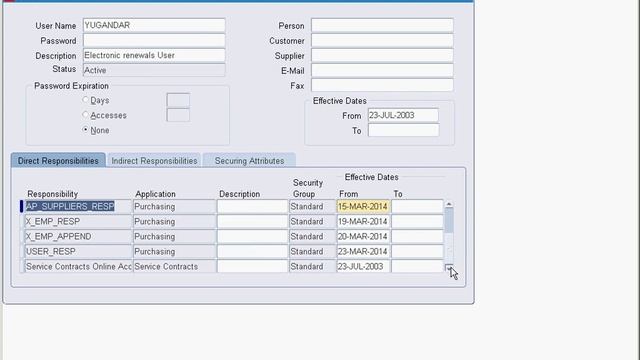Click Purchasing application cell for X_EMP_RESP

point(174,222)
